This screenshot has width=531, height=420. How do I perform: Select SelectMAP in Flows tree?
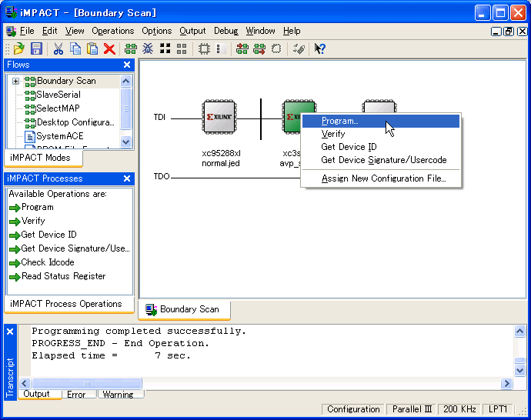tap(58, 108)
